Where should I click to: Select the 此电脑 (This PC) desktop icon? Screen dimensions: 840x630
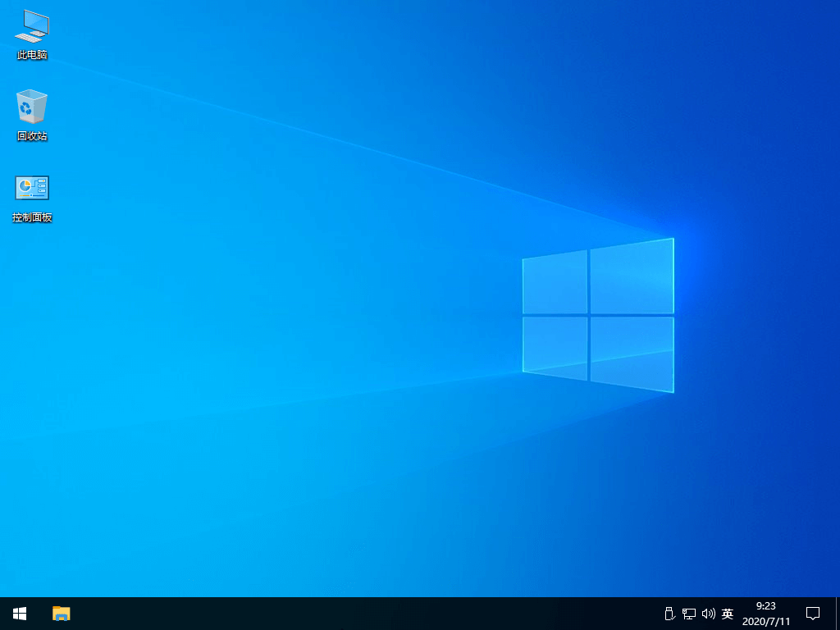[32, 26]
